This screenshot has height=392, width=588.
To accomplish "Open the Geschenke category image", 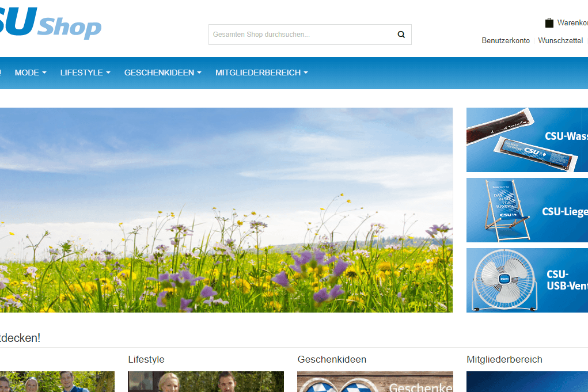I will [375, 382].
